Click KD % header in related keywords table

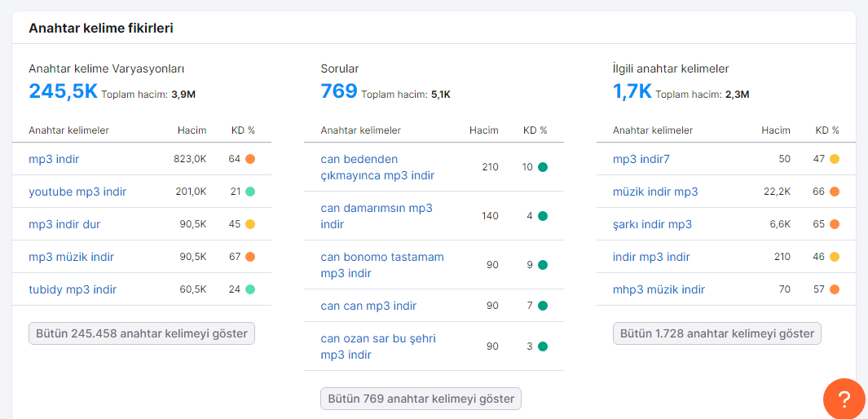pos(827,130)
